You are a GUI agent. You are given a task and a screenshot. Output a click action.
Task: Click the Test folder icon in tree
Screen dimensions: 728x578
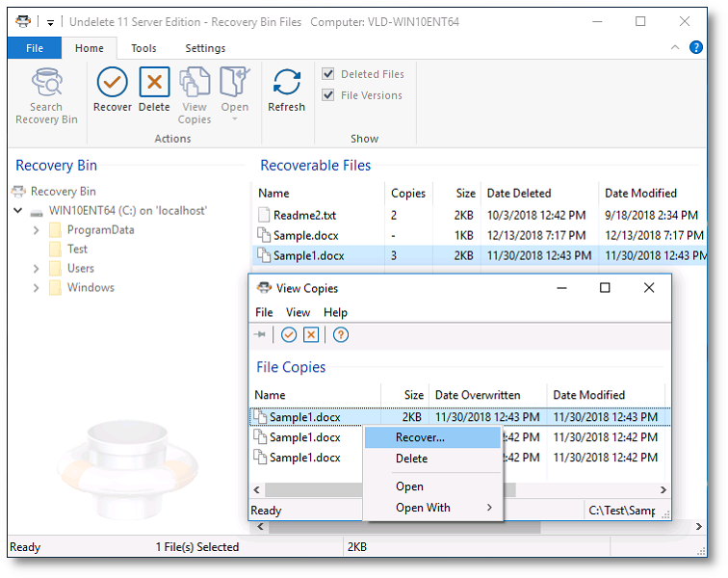[x=55, y=250]
